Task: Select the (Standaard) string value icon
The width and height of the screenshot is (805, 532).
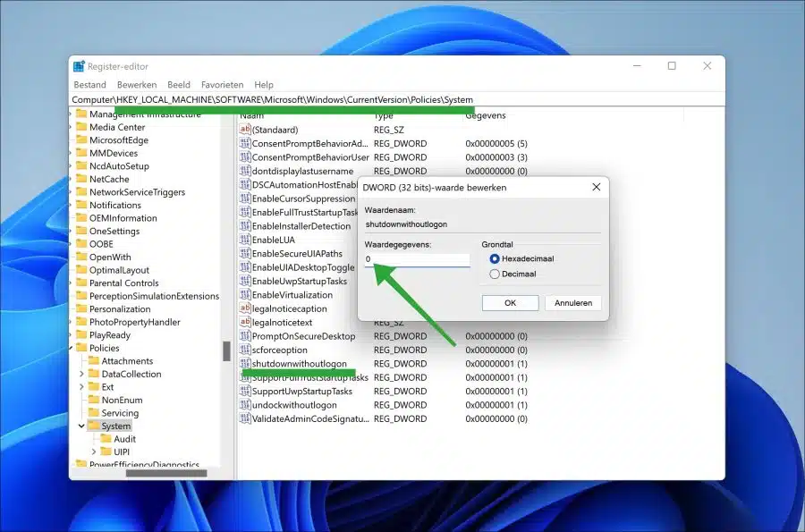Action: pyautogui.click(x=245, y=130)
